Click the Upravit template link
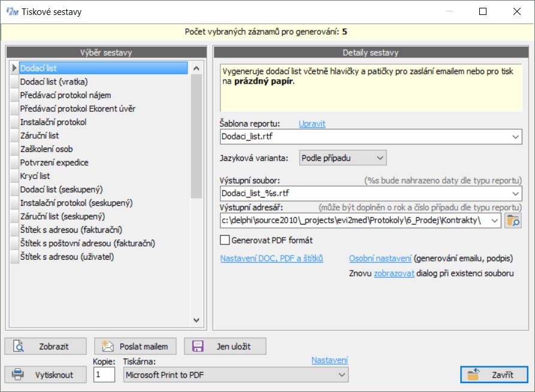The height and width of the screenshot is (392, 535). (312, 124)
